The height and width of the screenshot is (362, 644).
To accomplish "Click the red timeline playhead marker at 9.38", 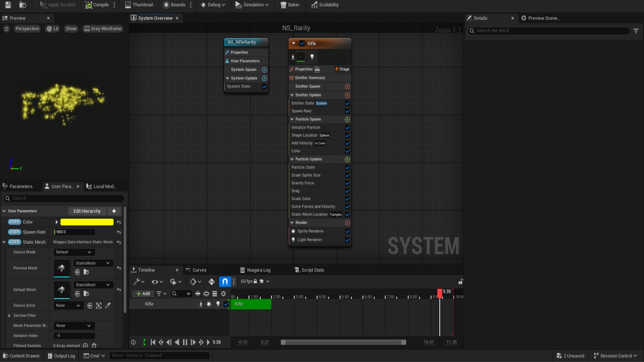I will tap(440, 293).
